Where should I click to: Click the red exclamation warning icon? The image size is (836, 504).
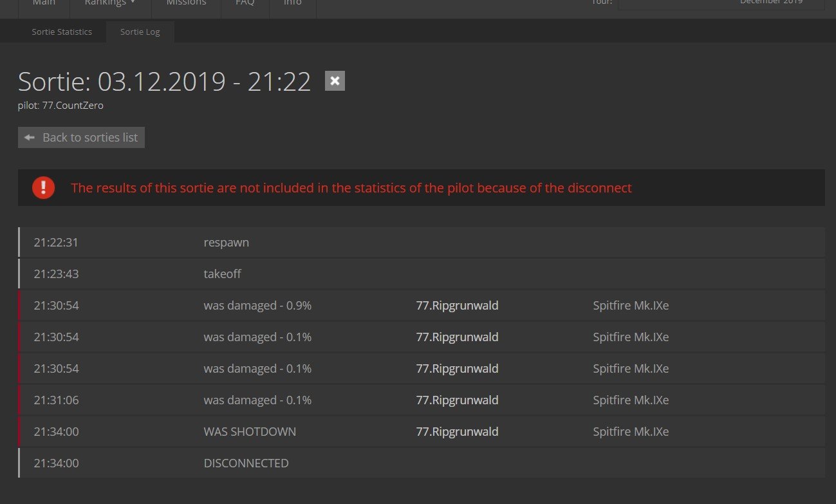(43, 187)
